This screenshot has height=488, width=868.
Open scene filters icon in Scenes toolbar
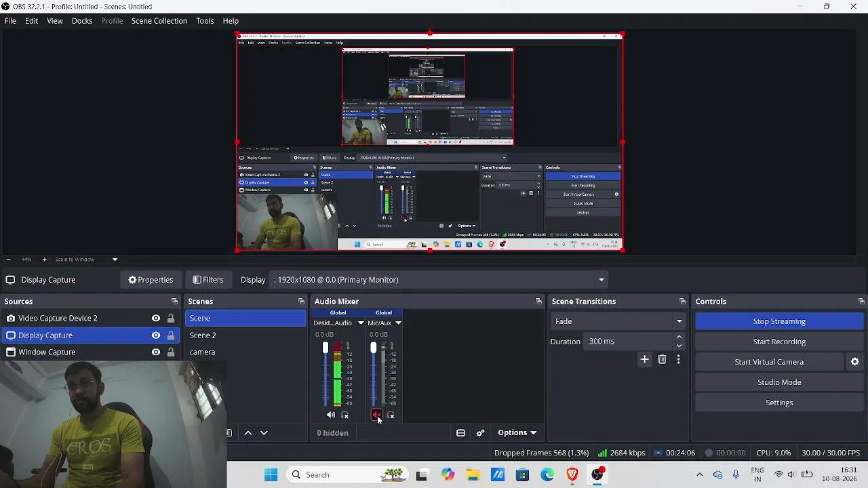pyautogui.click(x=229, y=433)
